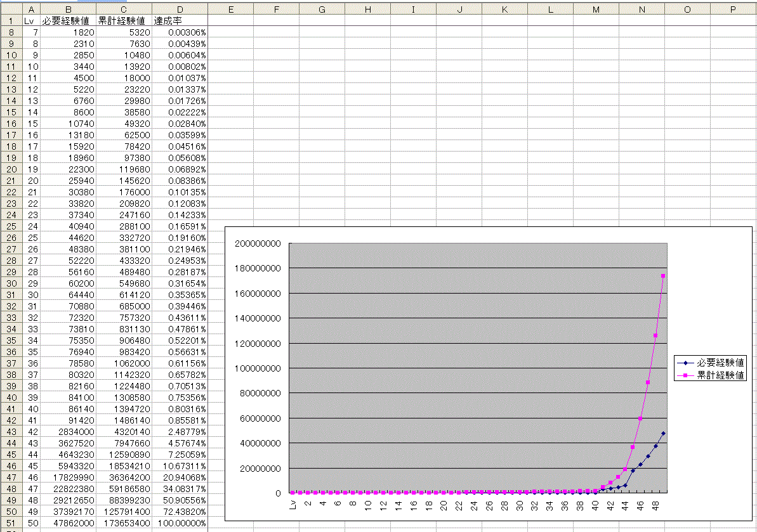Click header cell 'Lv' in row 1

(31, 21)
